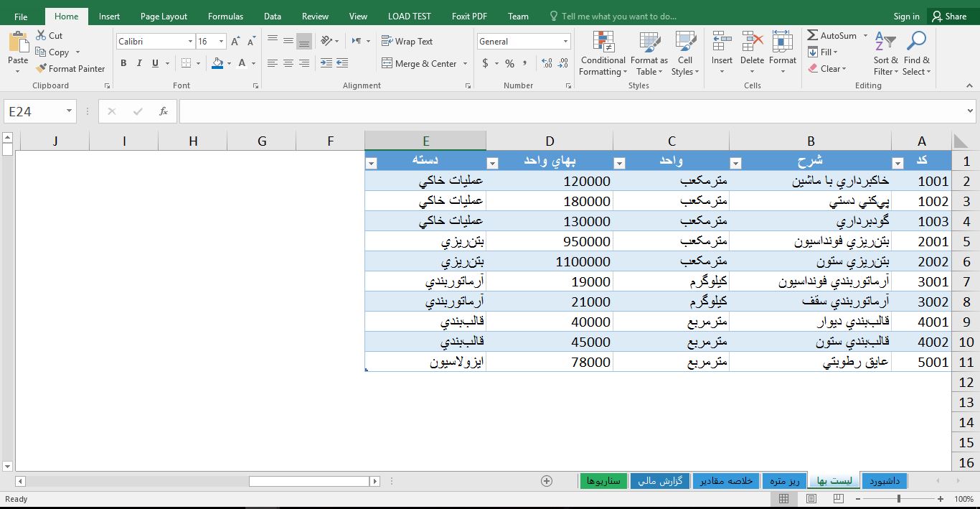This screenshot has height=509, width=980.
Task: Open number format General dropdown
Action: (x=566, y=42)
